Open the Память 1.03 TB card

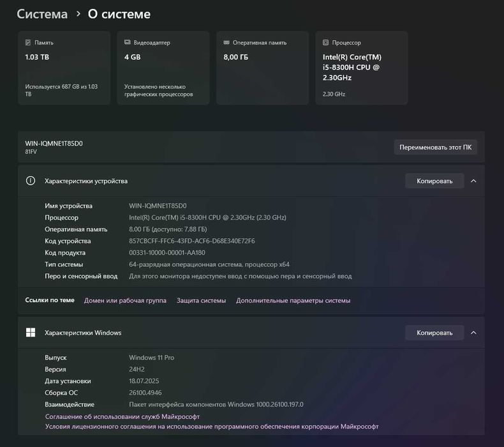click(x=64, y=68)
